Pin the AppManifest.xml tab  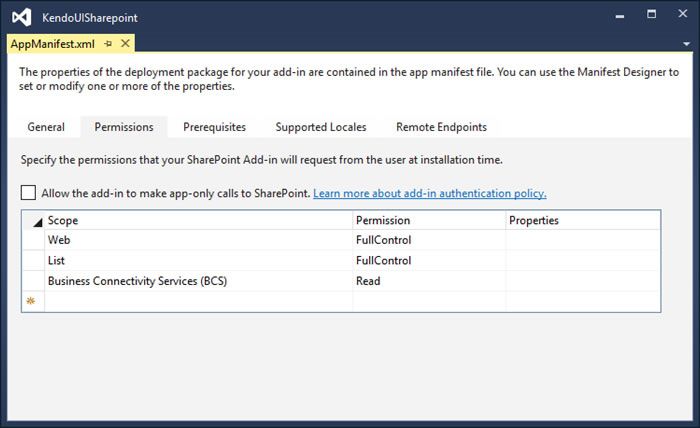108,44
